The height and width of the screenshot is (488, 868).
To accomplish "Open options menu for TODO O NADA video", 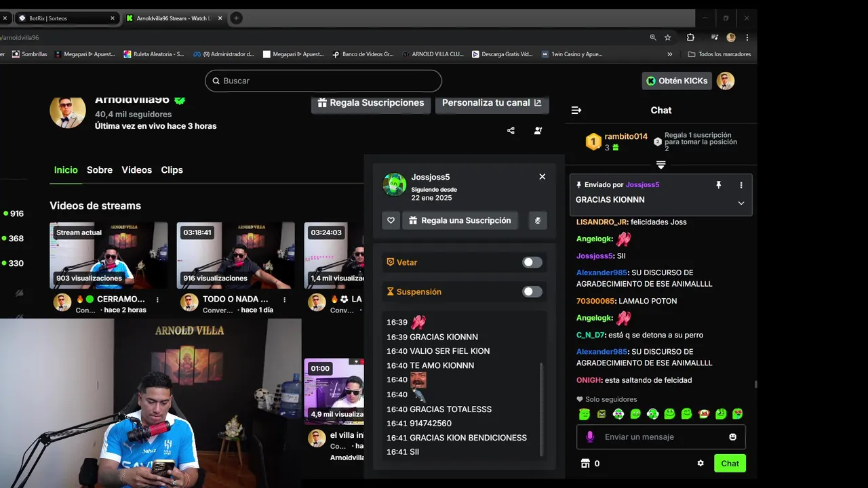I will tap(284, 299).
